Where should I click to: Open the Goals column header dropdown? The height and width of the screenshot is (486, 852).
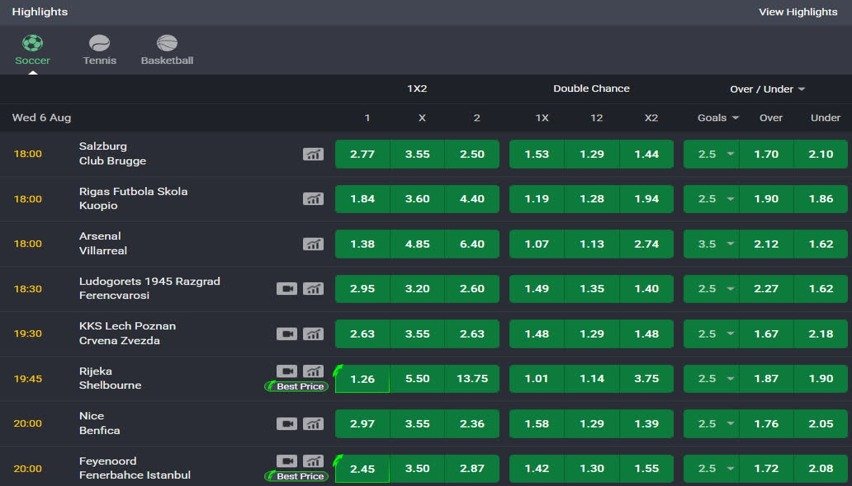718,117
